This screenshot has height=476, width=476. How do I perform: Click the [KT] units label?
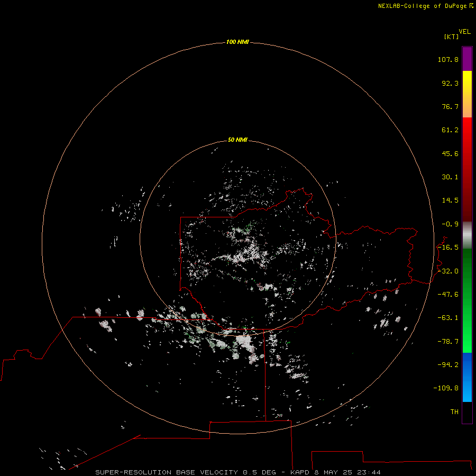(x=451, y=36)
